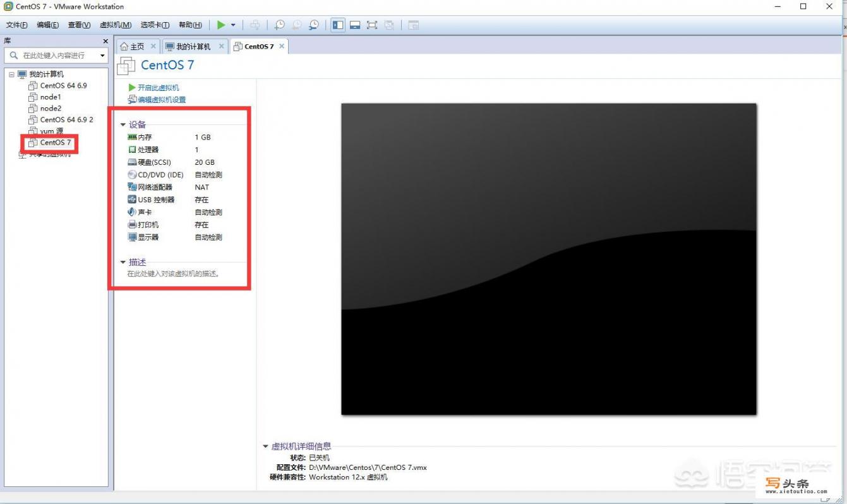This screenshot has height=504, width=847.
Task: Click the 已关机 status text
Action: click(319, 457)
